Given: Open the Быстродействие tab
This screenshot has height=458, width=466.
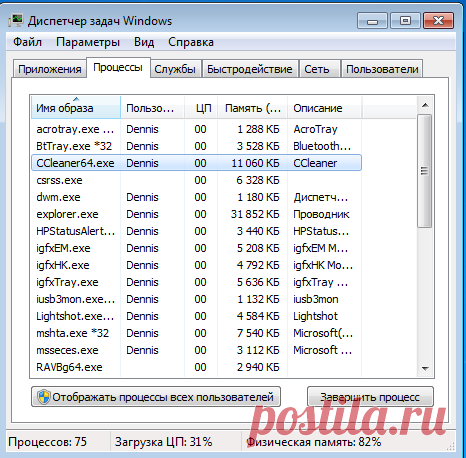Looking at the screenshot, I should click(250, 69).
